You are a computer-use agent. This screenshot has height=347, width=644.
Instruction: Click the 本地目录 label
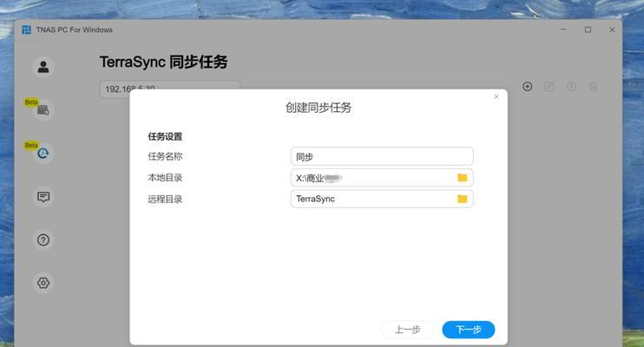pyautogui.click(x=165, y=178)
